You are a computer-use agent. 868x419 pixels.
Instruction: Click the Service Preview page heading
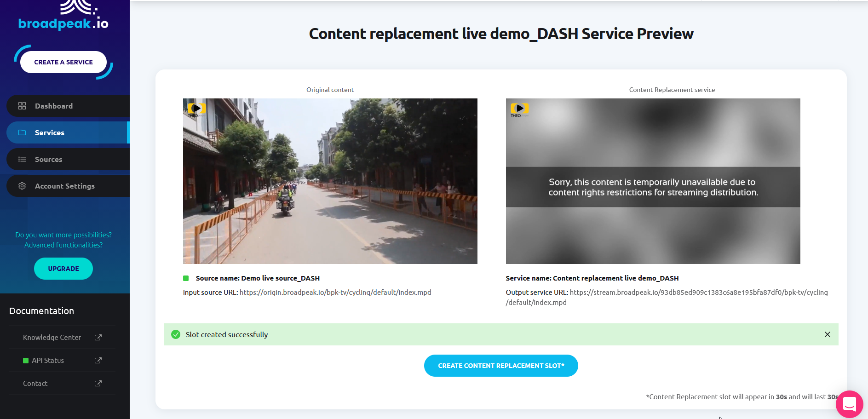click(x=501, y=34)
